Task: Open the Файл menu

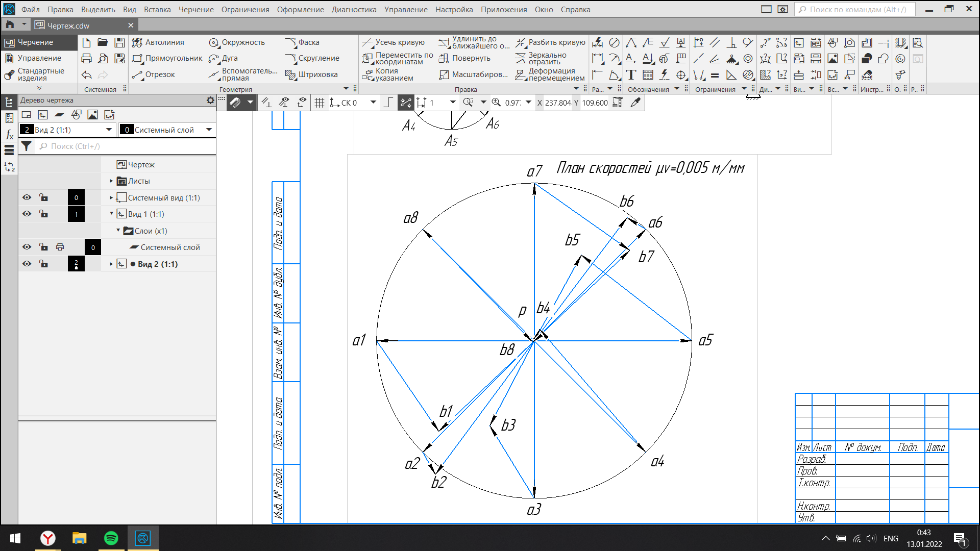Action: (x=31, y=9)
